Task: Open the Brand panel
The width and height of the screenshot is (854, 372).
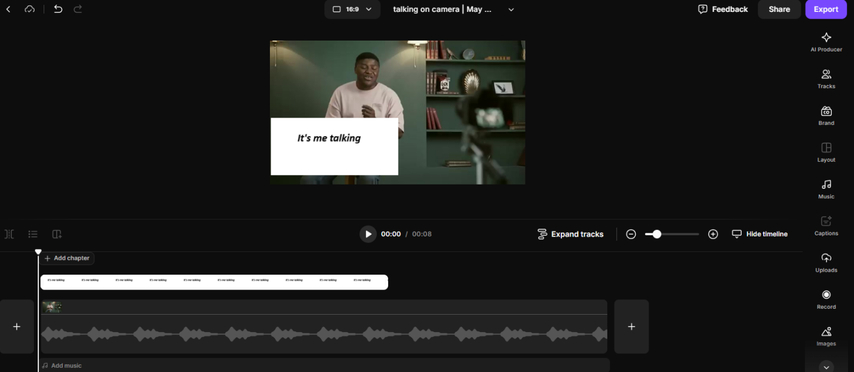Action: (826, 115)
